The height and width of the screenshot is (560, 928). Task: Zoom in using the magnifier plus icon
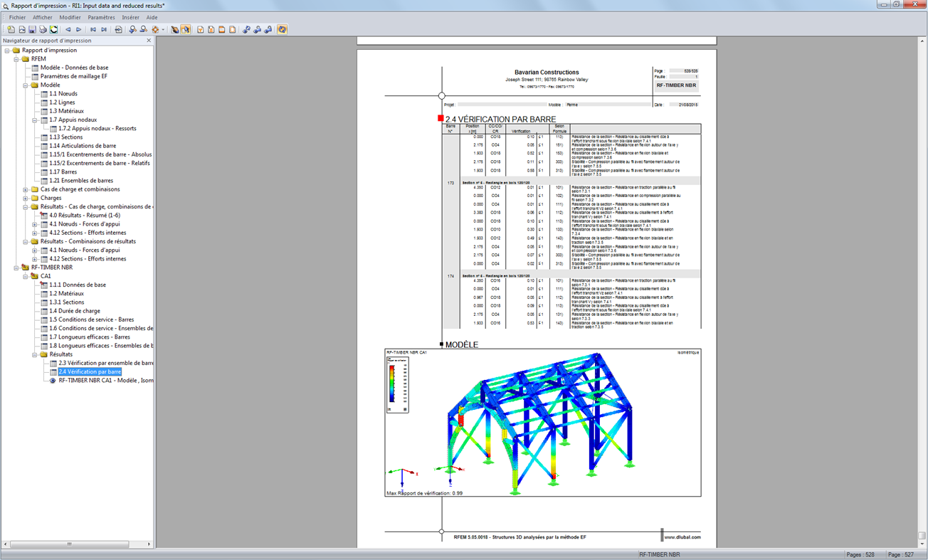point(132,29)
